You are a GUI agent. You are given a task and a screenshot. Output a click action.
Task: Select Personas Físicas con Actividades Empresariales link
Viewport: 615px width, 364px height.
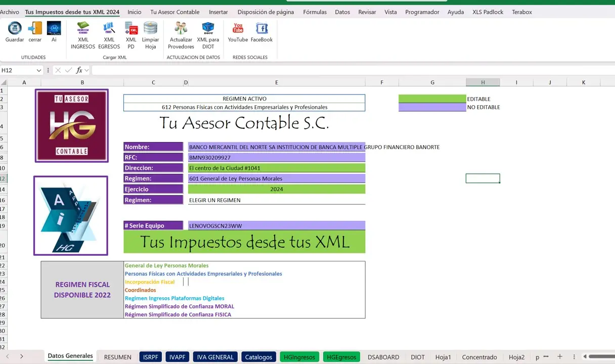pos(203,274)
